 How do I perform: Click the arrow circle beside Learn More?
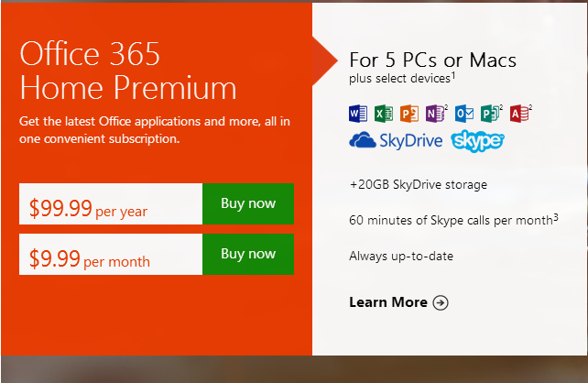point(441,302)
